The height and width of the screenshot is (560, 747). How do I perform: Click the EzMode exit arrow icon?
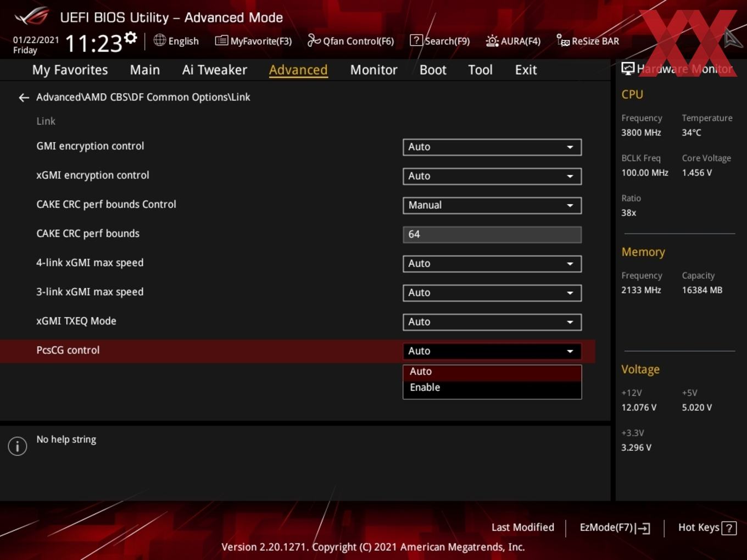pyautogui.click(x=643, y=528)
